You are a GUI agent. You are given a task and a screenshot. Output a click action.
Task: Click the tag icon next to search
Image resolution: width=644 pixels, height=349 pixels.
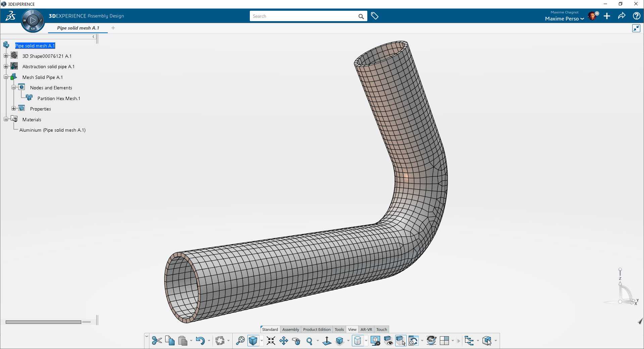pos(375,16)
